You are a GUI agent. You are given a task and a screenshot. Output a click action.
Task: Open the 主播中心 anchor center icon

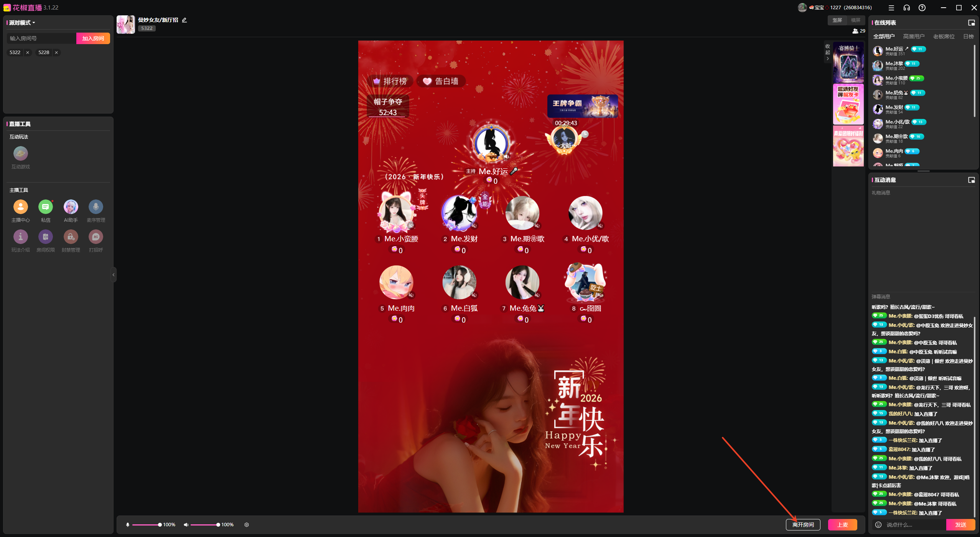(x=20, y=207)
